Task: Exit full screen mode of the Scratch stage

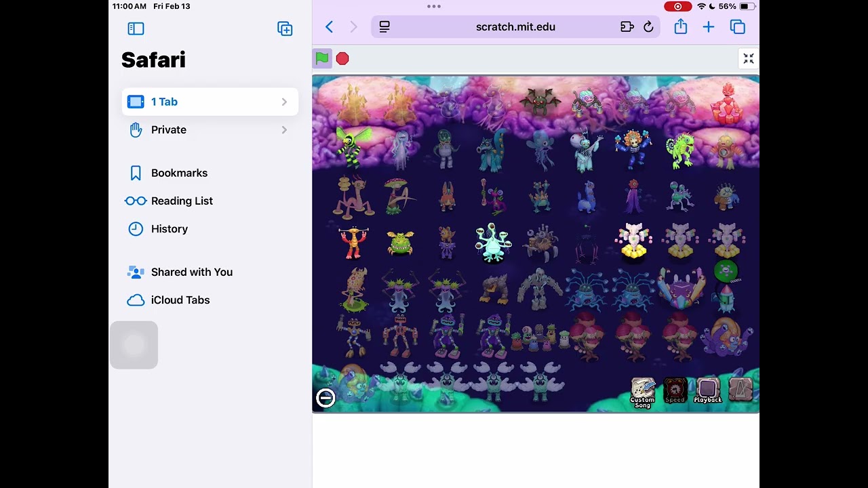Action: (x=749, y=59)
